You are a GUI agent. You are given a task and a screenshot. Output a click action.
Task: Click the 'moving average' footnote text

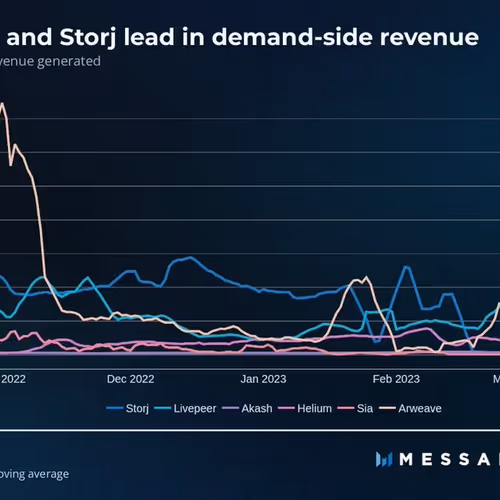[x=34, y=474]
